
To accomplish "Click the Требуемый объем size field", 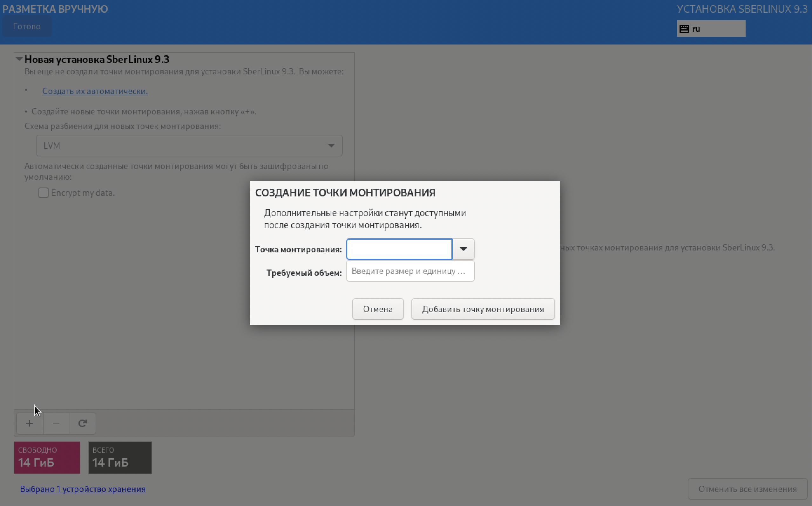I will pyautogui.click(x=410, y=271).
